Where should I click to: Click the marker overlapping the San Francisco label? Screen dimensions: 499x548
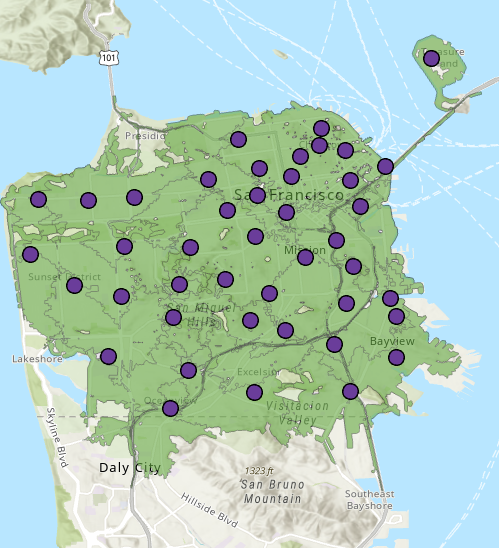coord(257,195)
